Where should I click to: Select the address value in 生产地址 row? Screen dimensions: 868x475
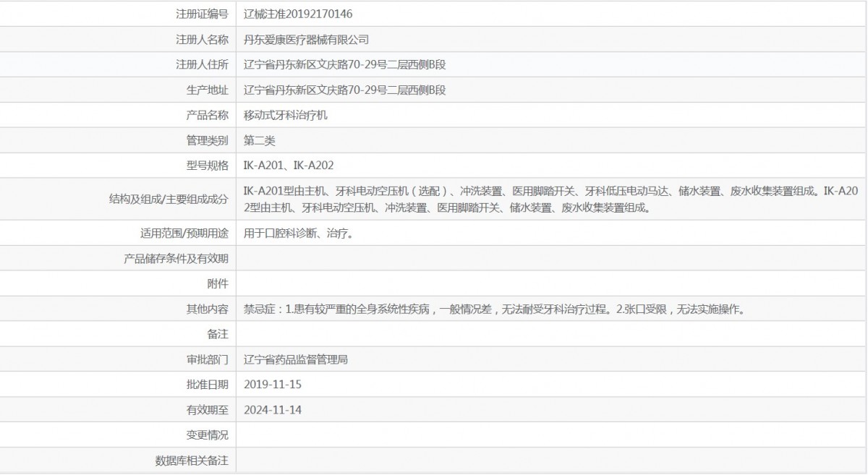[345, 90]
